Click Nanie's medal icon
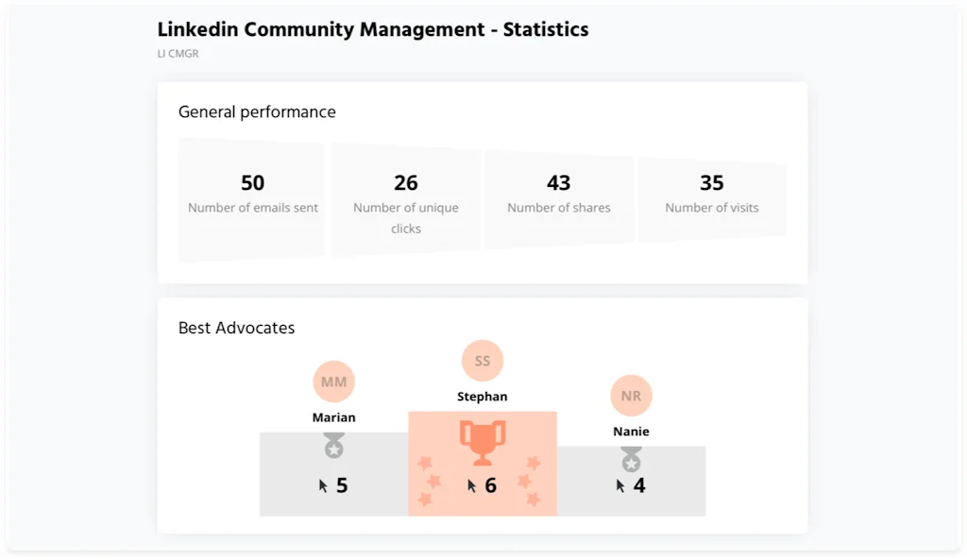 tap(631, 459)
